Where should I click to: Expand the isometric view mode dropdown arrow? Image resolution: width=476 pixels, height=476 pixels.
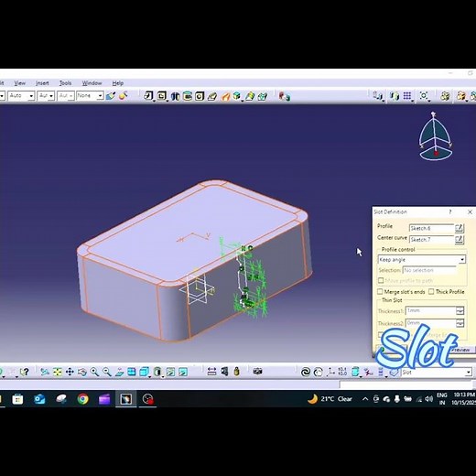click(x=150, y=376)
